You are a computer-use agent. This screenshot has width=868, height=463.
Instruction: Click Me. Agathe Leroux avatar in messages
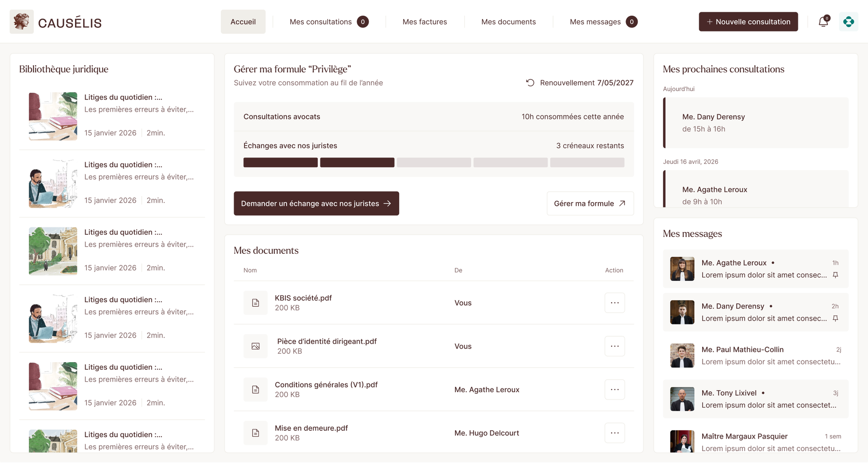(682, 269)
